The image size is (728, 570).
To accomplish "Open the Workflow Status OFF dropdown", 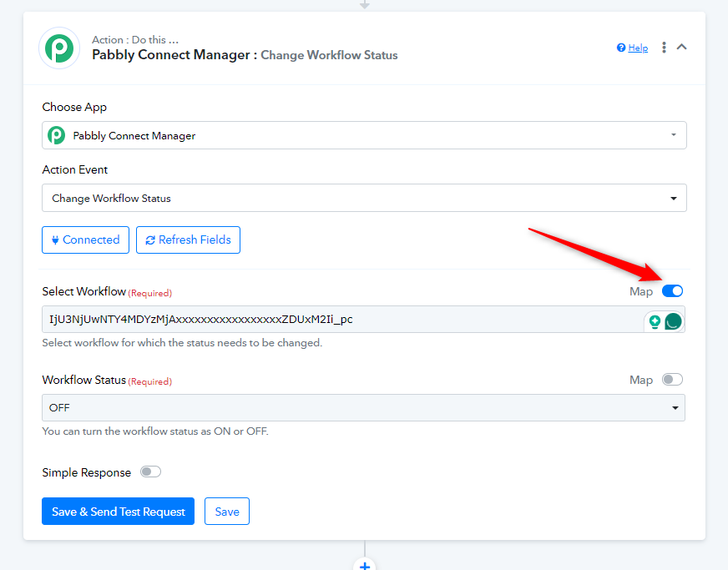I will point(363,407).
